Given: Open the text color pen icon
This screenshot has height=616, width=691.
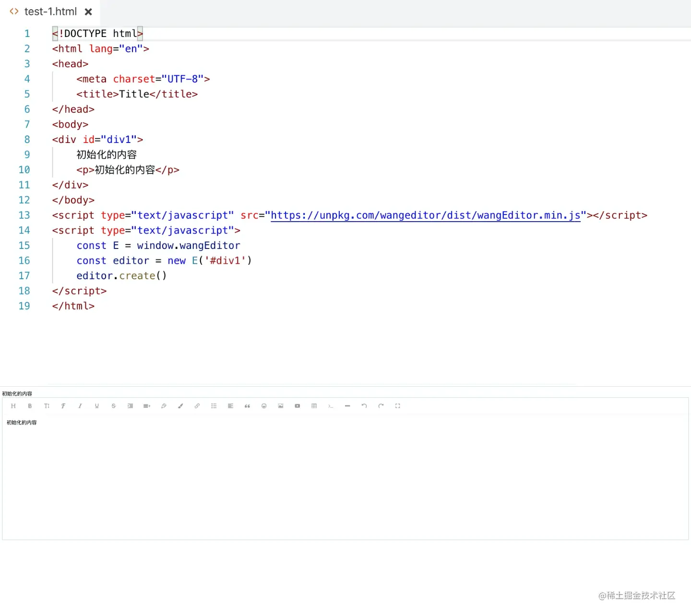Looking at the screenshot, I should pyautogui.click(x=164, y=406).
